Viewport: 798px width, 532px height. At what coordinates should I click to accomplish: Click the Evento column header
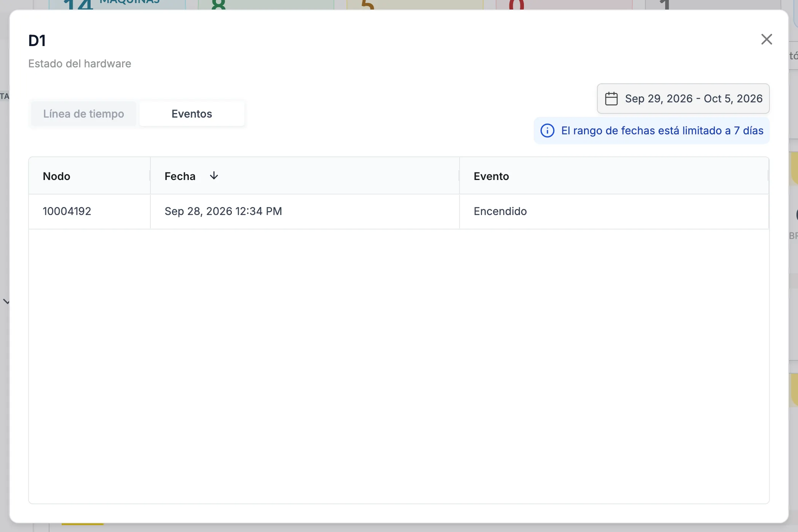(614, 176)
